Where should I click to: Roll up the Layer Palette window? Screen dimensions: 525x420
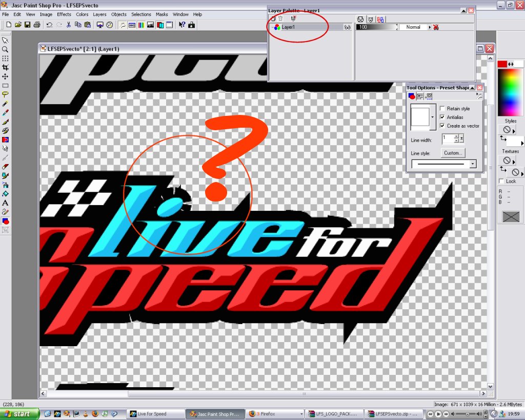pos(463,11)
